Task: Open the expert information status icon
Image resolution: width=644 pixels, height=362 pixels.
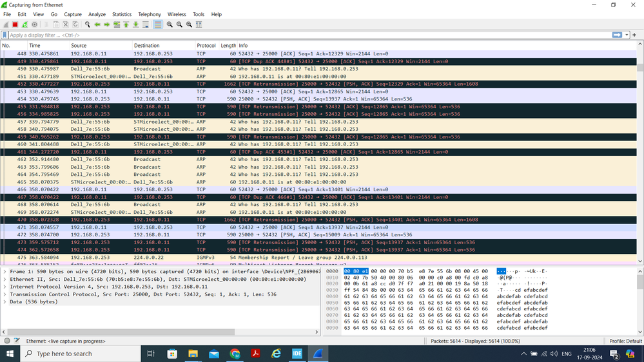Action: [x=7, y=341]
